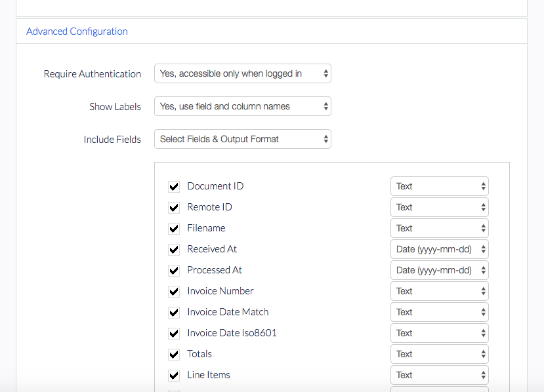The height and width of the screenshot is (392, 544).
Task: Change Processed At date format dropdown
Action: click(x=440, y=270)
